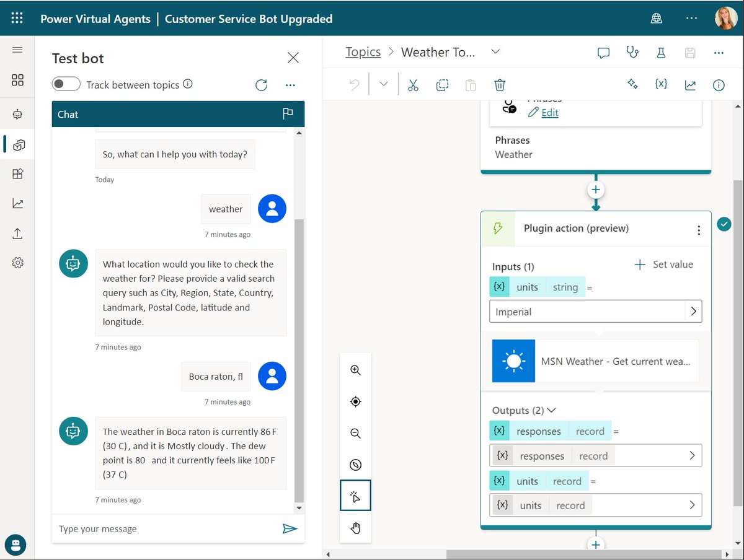
Task: Go to Topics breadcrumb link
Action: coord(363,52)
